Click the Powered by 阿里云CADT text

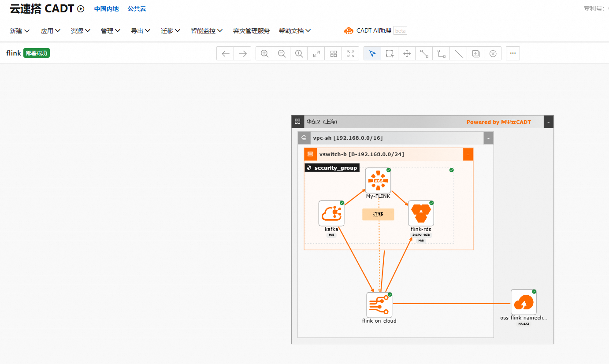pyautogui.click(x=499, y=122)
